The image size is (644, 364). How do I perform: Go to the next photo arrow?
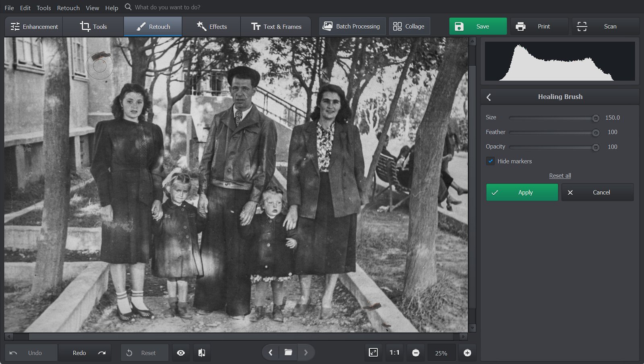(306, 353)
